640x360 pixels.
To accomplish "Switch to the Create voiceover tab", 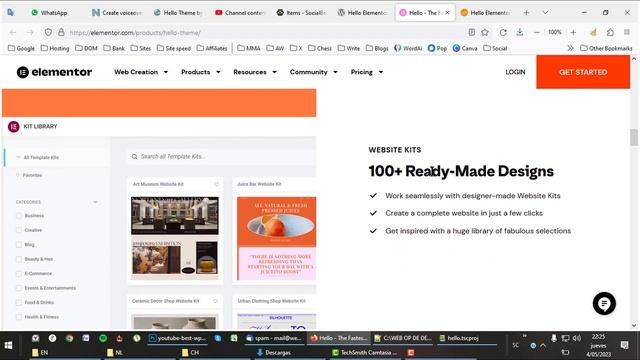I will 118,13.
